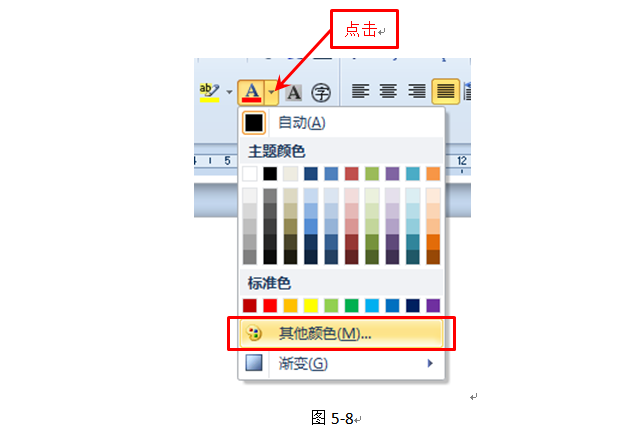This screenshot has width=626, height=430.
Task: Pick the standard red color swatch
Action: tap(270, 305)
